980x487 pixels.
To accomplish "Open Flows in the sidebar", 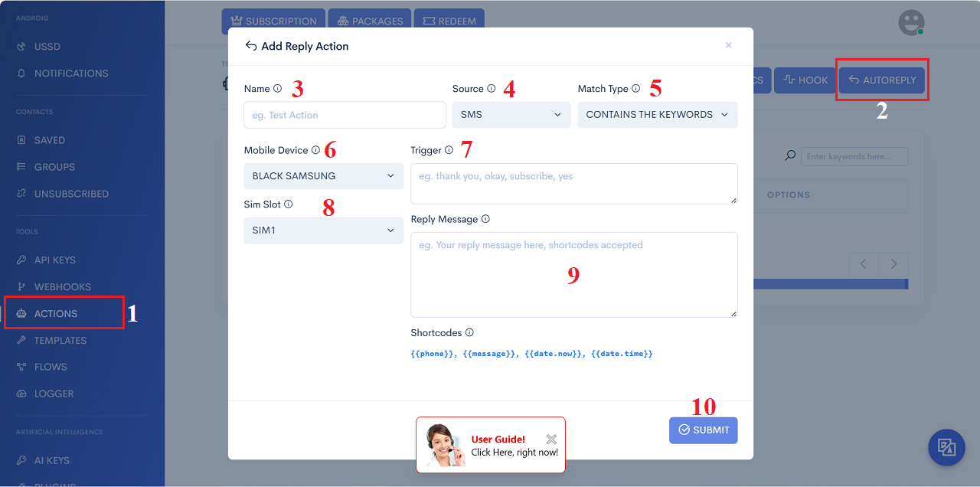I will pyautogui.click(x=51, y=367).
